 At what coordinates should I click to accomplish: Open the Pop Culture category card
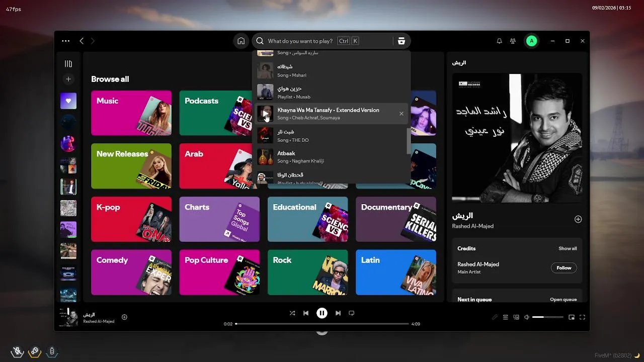point(219,272)
